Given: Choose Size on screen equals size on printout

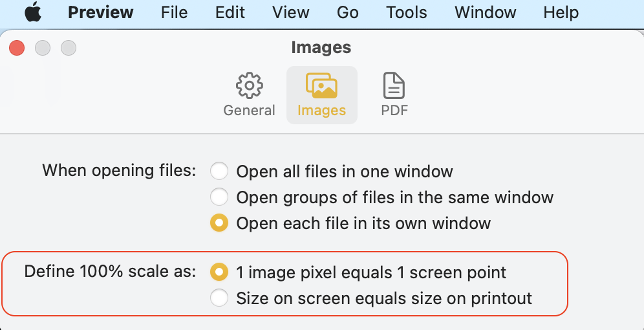Looking at the screenshot, I should click(220, 298).
